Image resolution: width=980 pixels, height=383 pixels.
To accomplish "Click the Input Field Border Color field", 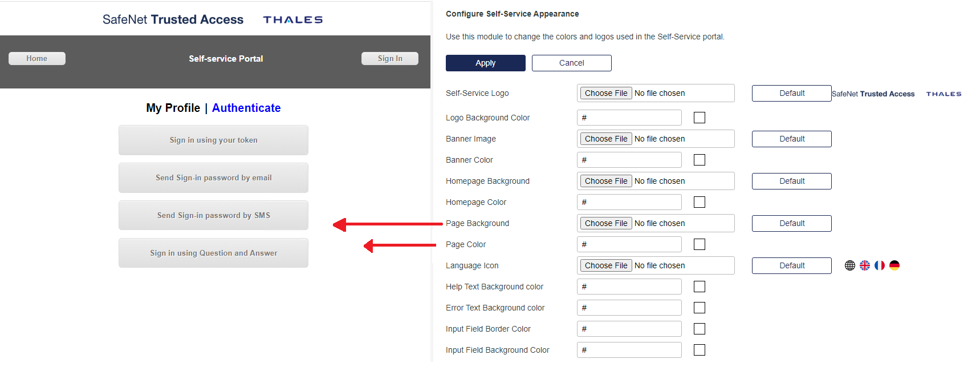I will pos(629,329).
